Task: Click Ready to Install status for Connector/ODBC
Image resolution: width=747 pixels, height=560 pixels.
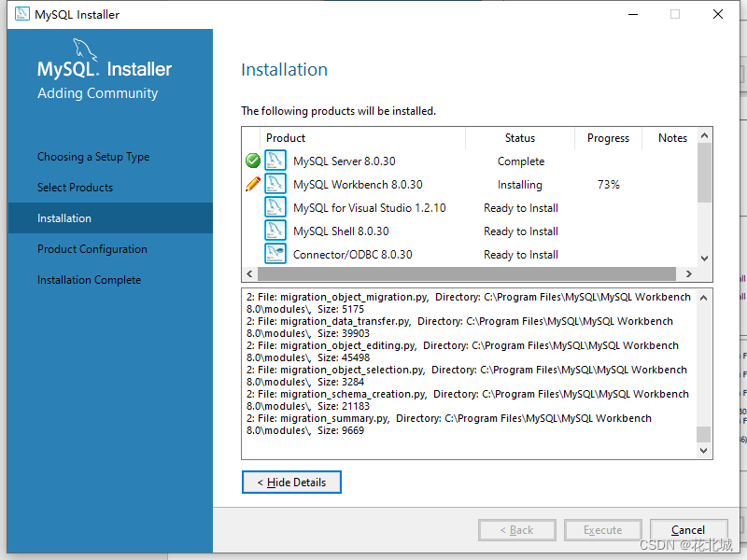Action: coord(521,255)
